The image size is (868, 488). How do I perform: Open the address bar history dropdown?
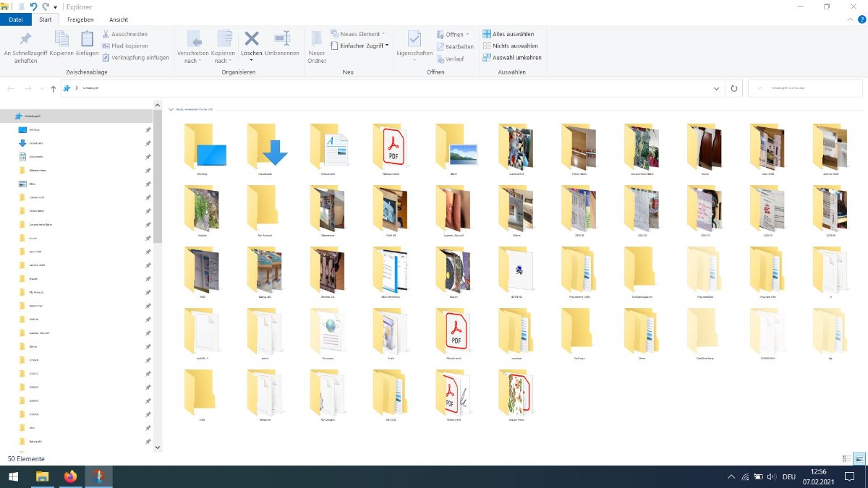coord(717,88)
